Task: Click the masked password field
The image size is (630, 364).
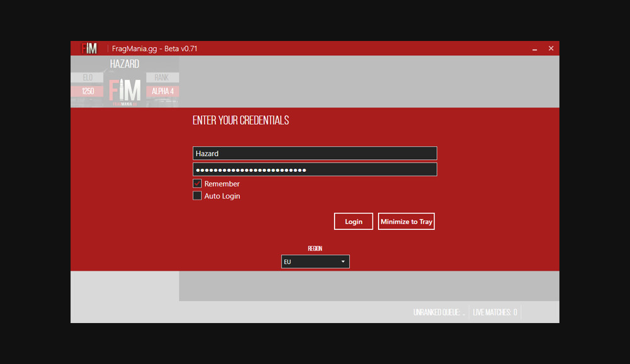Action: click(315, 169)
